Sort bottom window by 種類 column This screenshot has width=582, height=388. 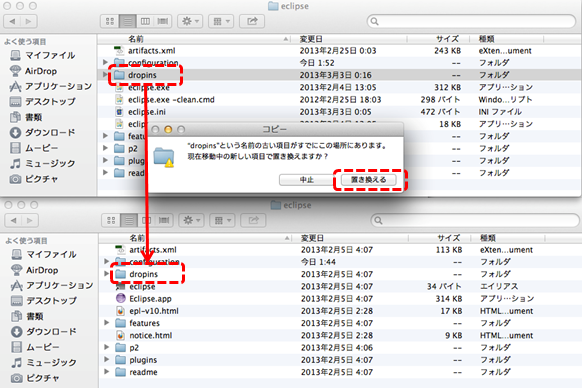[x=508, y=238]
